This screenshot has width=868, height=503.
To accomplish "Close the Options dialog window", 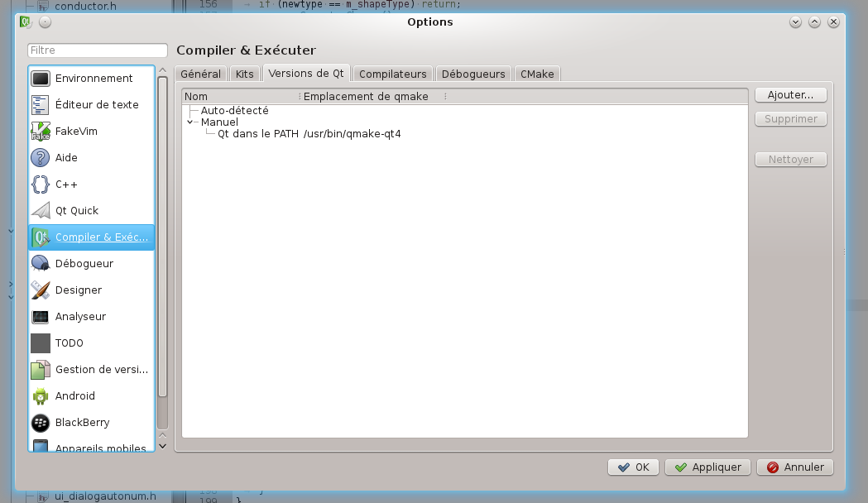I will [x=833, y=22].
